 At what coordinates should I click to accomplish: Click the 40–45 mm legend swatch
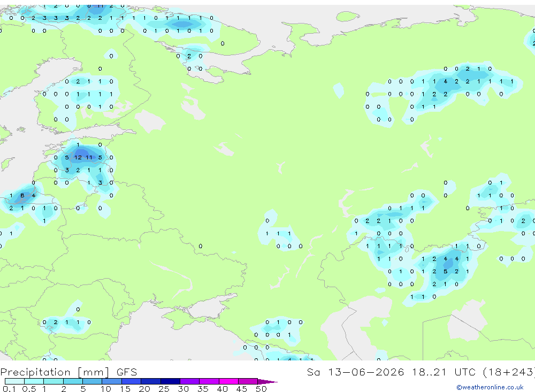tap(228, 381)
